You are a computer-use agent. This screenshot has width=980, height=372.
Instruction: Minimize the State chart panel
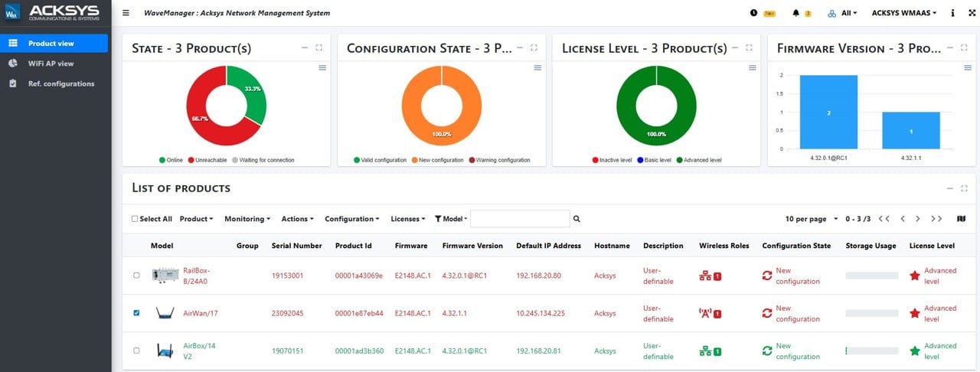pos(305,47)
